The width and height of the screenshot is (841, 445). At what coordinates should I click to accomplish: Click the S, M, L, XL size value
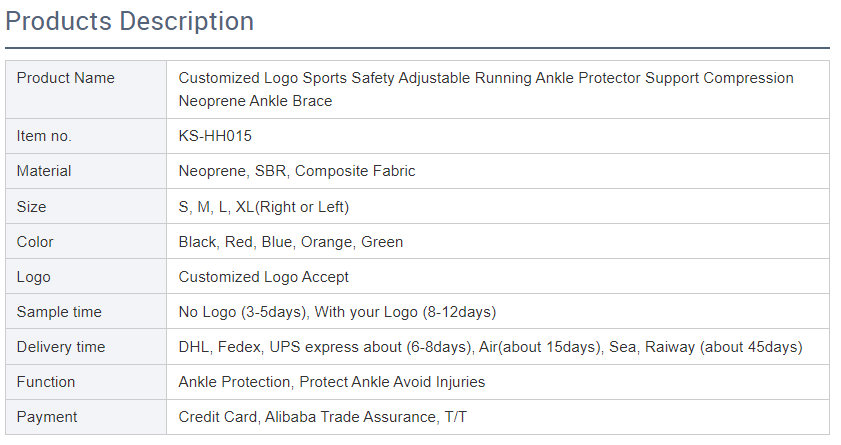click(263, 207)
